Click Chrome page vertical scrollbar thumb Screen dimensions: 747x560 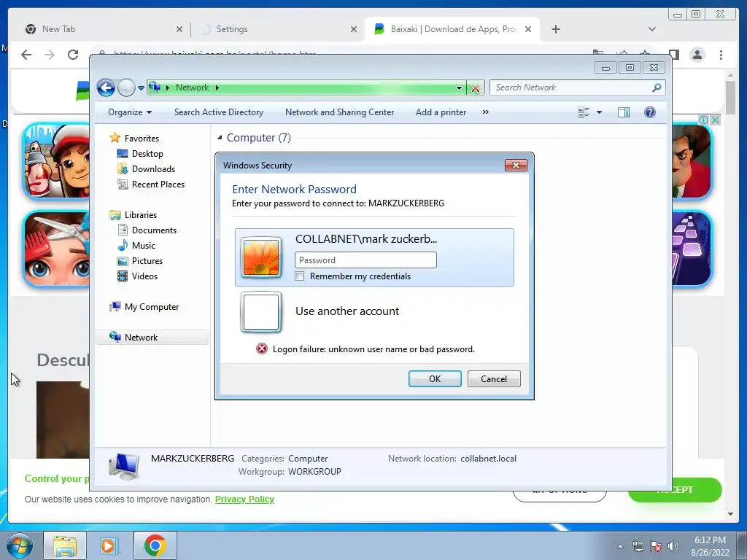coord(731,97)
